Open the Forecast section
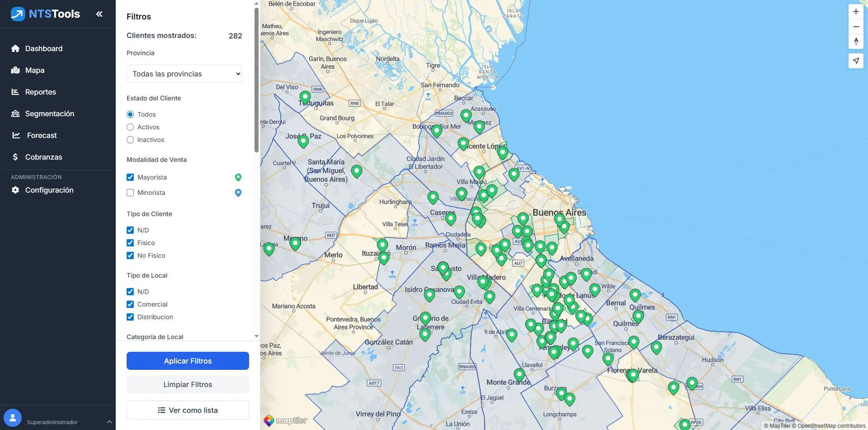This screenshot has height=430, width=868. (41, 135)
